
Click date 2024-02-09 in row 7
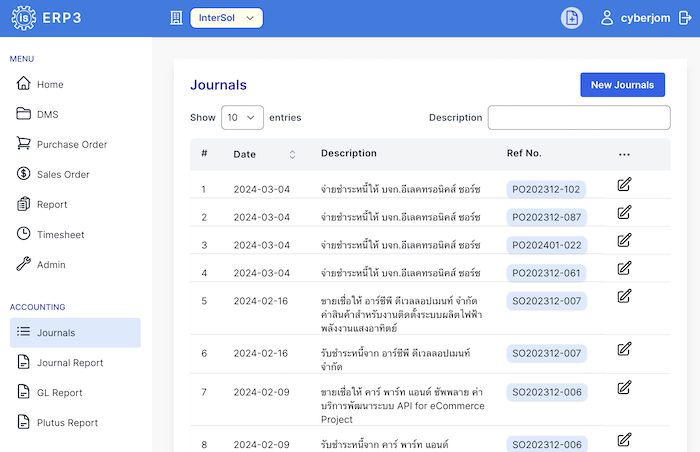pos(262,392)
